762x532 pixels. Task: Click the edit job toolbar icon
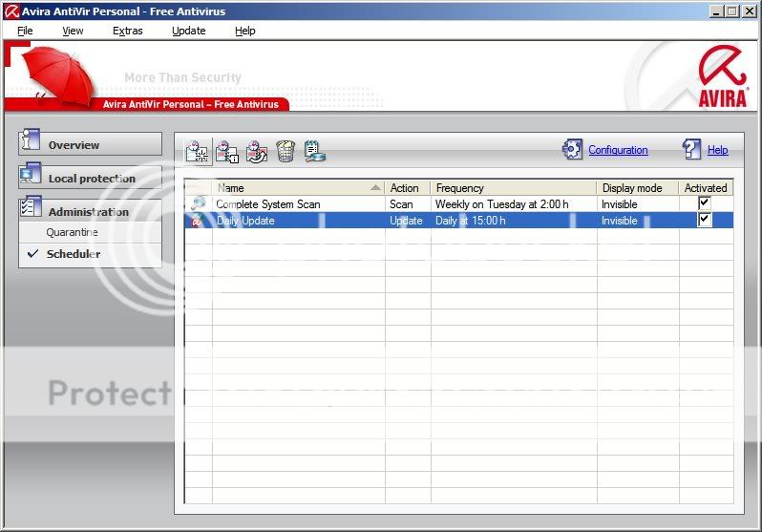pyautogui.click(x=256, y=151)
